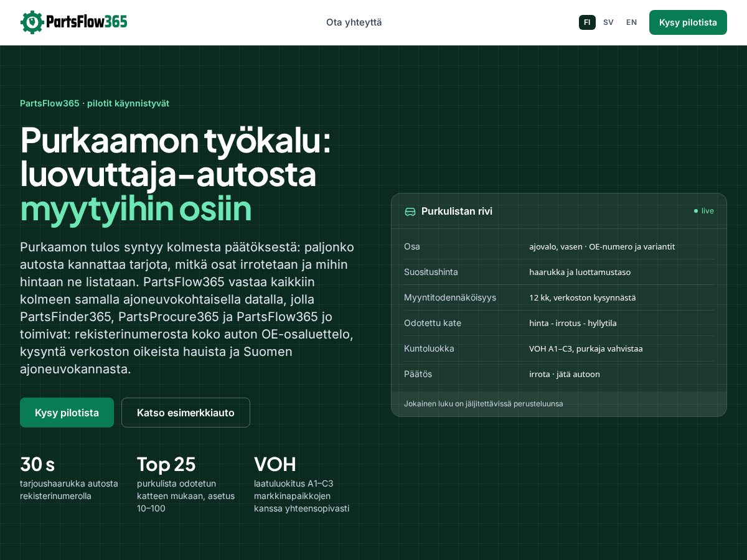
Task: Click value 'haarukka ja luottamustaso'
Action: [x=580, y=272]
